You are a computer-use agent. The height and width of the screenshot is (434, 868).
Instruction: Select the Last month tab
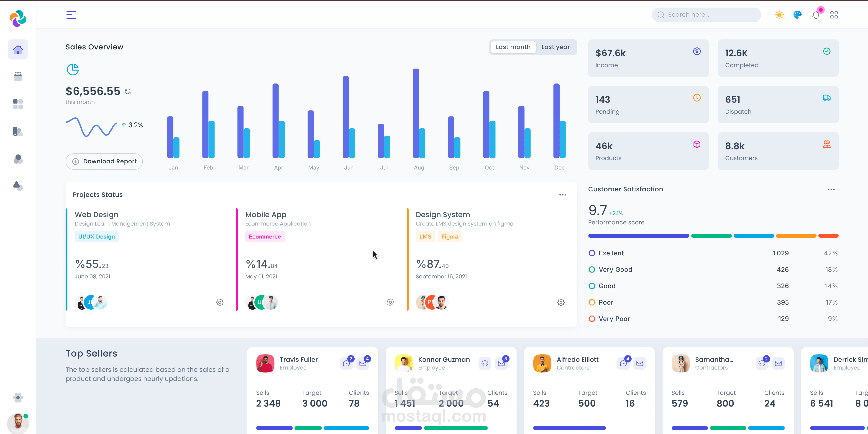513,47
